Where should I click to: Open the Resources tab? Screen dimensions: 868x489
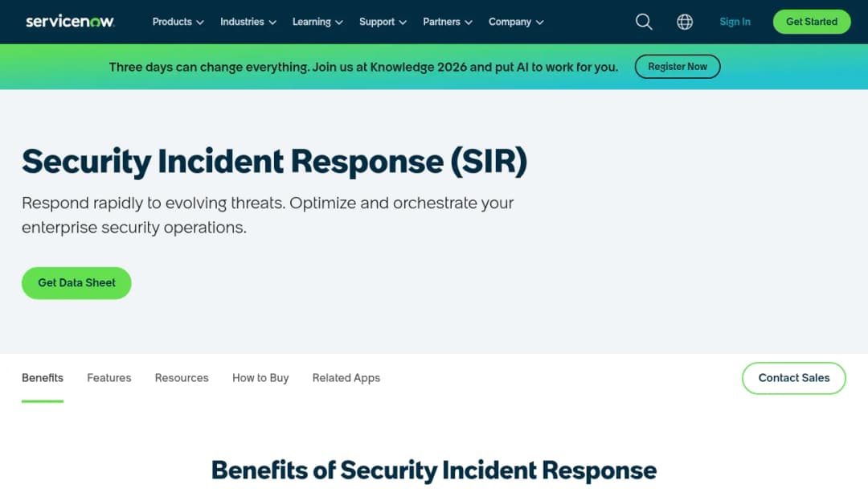pyautogui.click(x=182, y=378)
